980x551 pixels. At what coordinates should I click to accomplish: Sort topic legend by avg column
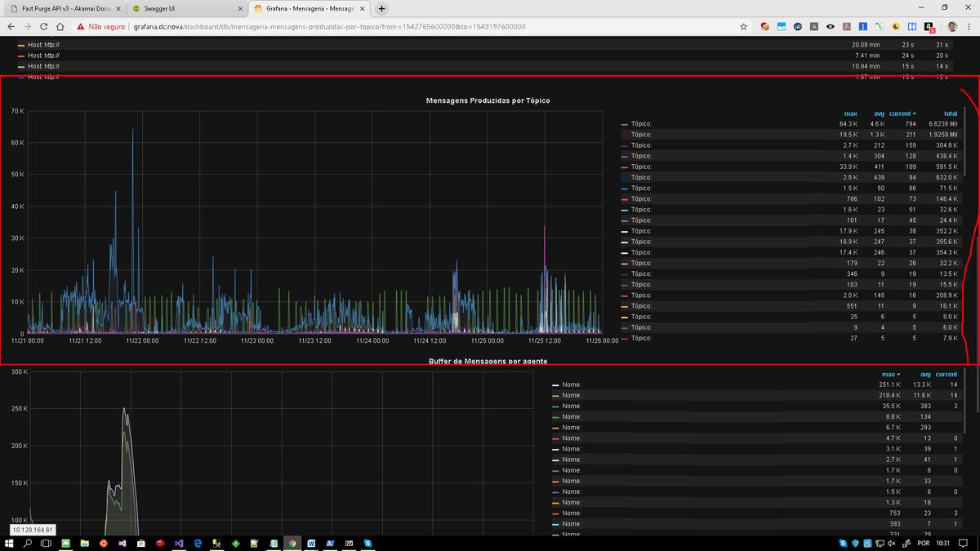pos(879,113)
